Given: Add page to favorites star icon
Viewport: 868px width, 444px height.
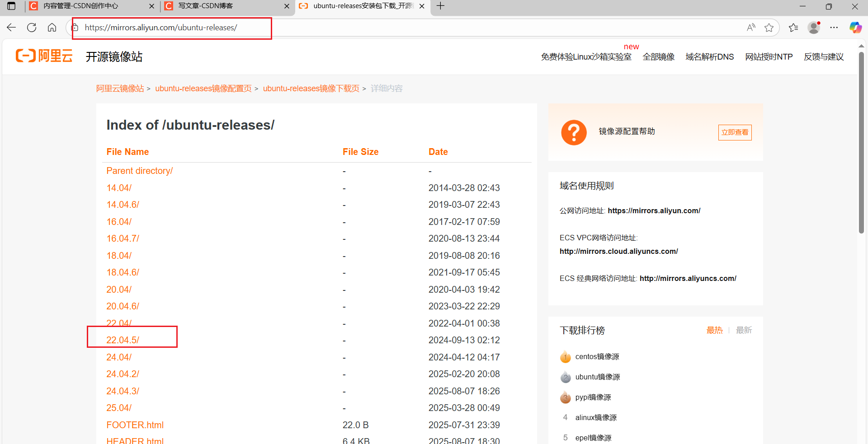Looking at the screenshot, I should point(769,28).
